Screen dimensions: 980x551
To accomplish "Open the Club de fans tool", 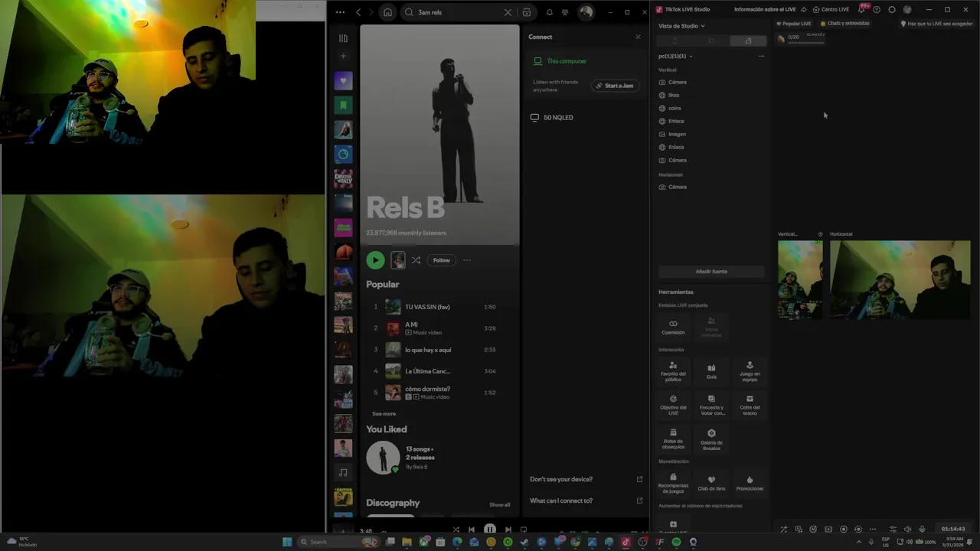I will tap(711, 483).
